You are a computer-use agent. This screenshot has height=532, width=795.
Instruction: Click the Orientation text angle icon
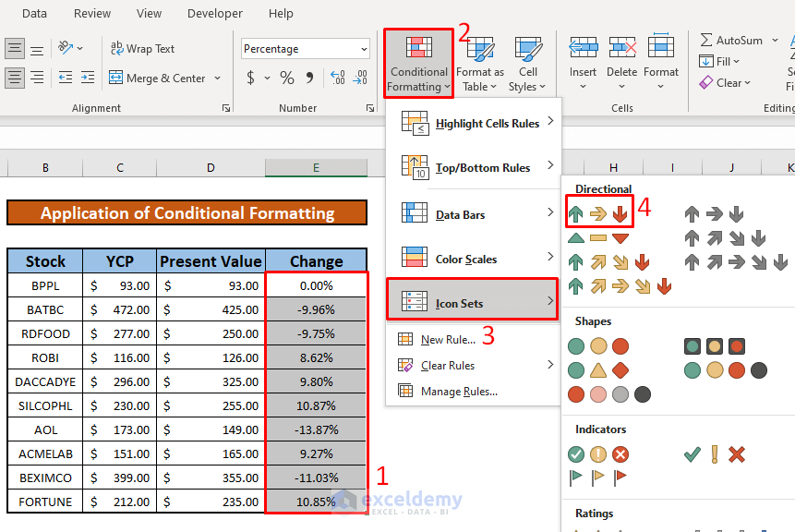pos(66,48)
